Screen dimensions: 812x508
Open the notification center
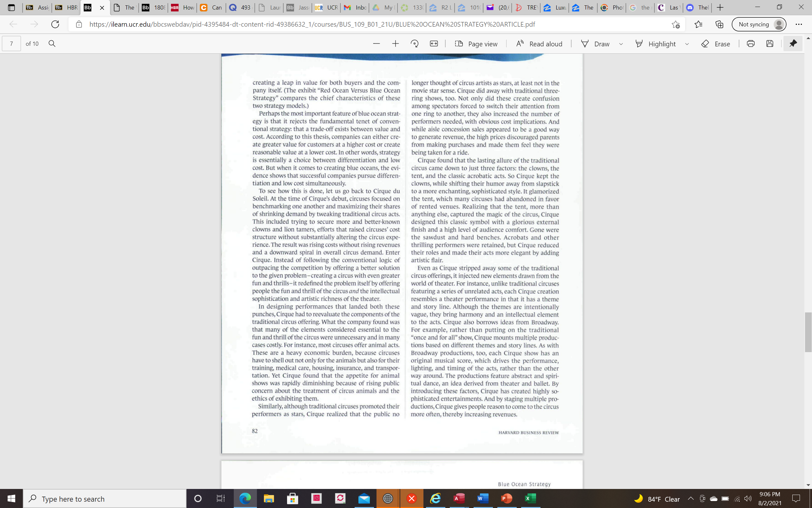click(x=796, y=498)
